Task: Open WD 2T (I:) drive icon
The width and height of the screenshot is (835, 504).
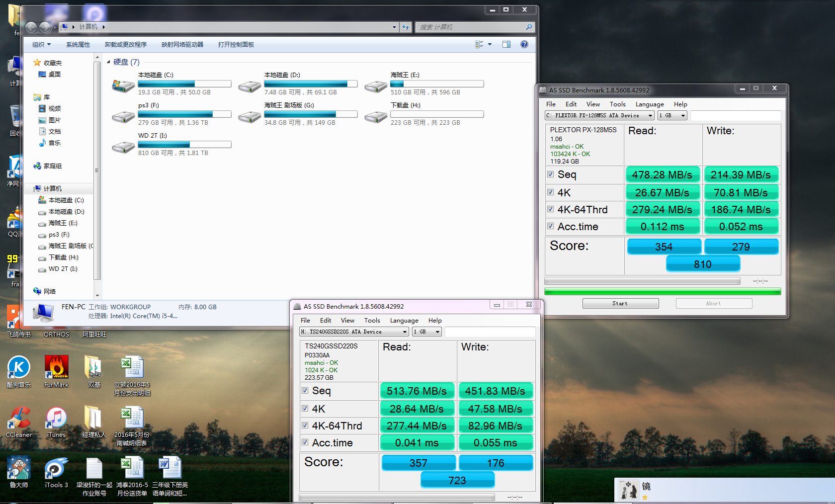Action: click(123, 147)
